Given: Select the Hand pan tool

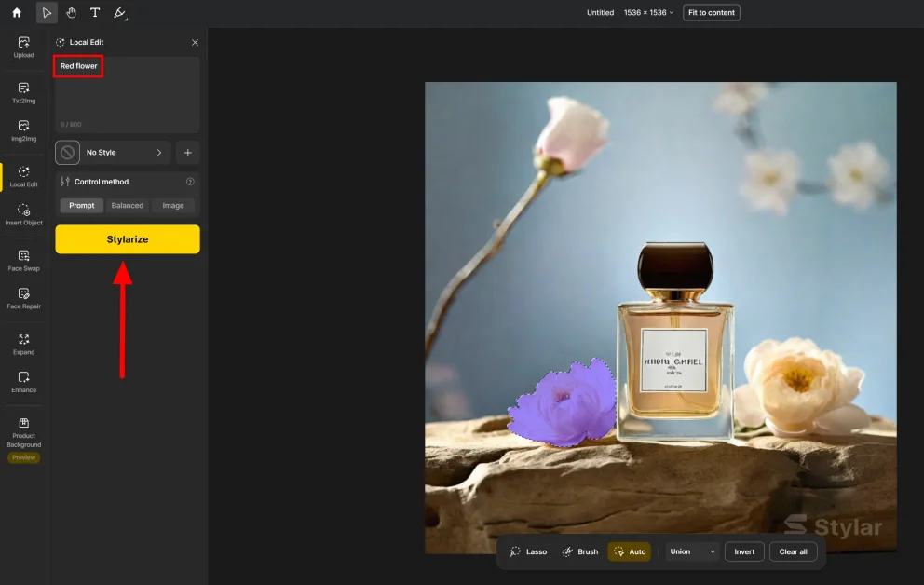Looking at the screenshot, I should [71, 13].
